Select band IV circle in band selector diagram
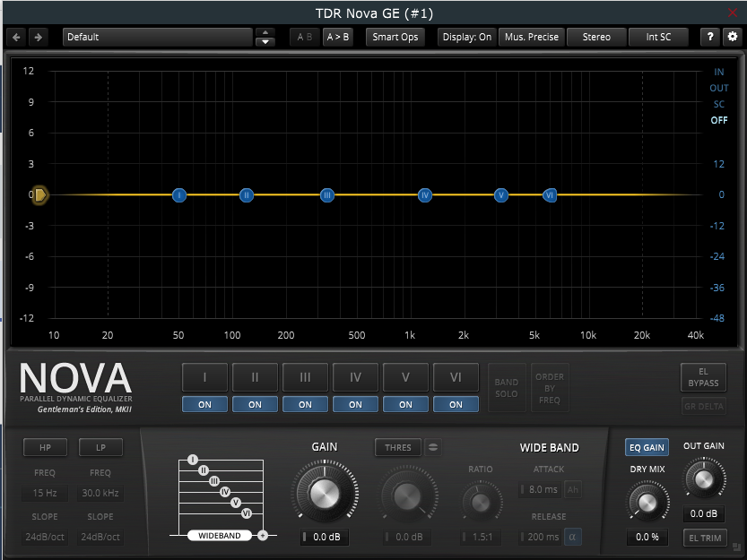The height and width of the screenshot is (560, 747). (x=225, y=491)
